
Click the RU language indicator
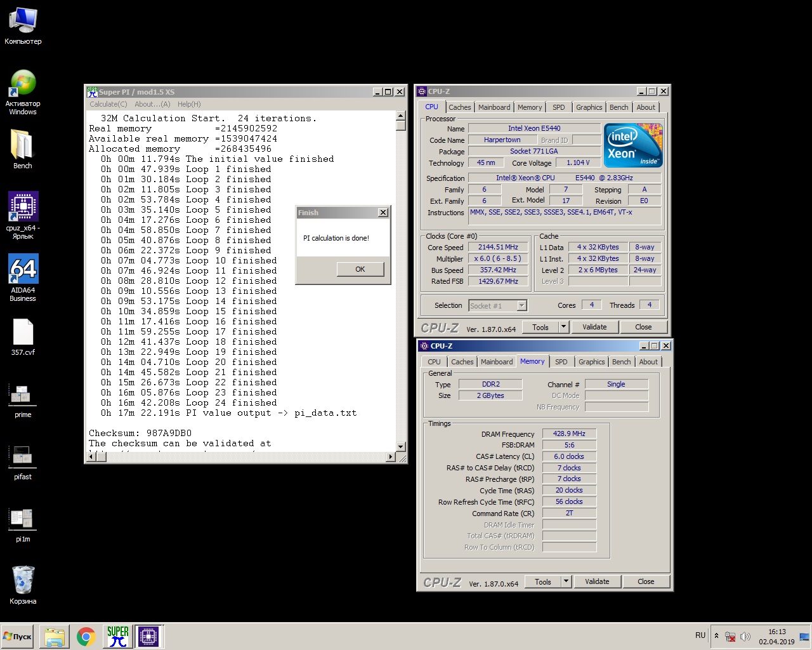(700, 635)
